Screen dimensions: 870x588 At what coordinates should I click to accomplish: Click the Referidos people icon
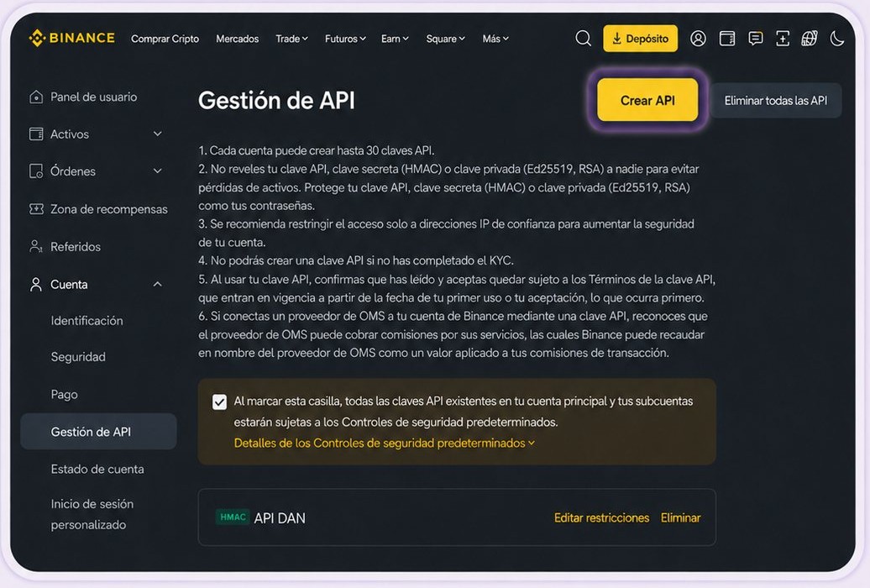tap(36, 246)
